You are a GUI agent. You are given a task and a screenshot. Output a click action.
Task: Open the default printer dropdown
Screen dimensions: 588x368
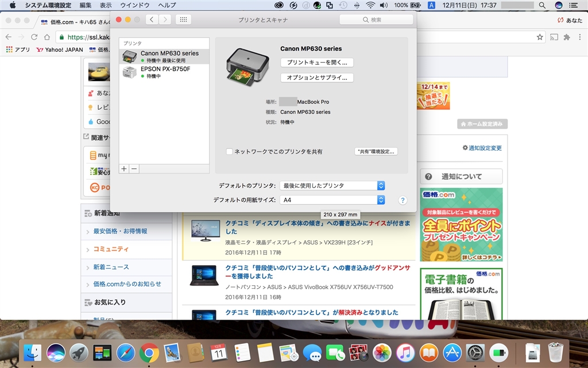(x=332, y=186)
